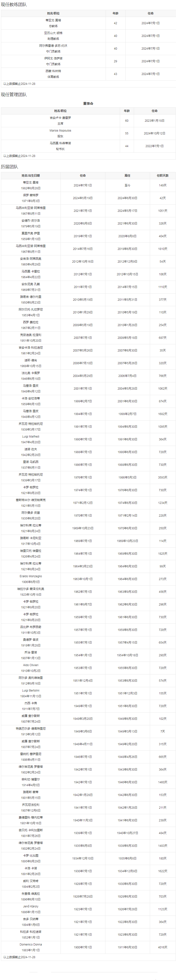Open Domenico Donna at table bottom
This screenshot has width=176, height=980.
coord(30,944)
